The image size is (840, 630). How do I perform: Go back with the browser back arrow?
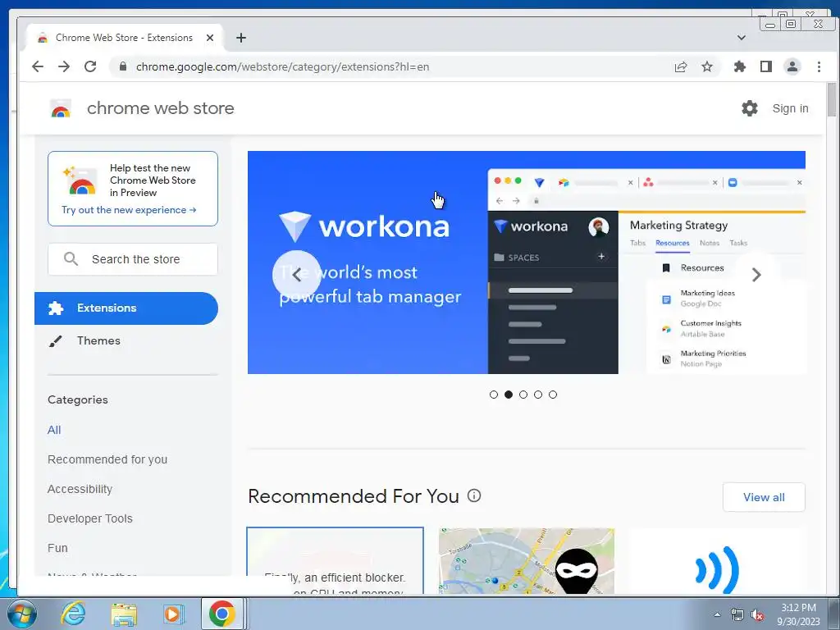coord(38,66)
